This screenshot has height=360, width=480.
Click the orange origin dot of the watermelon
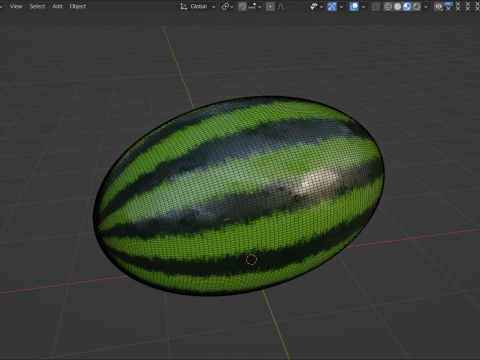(251, 192)
